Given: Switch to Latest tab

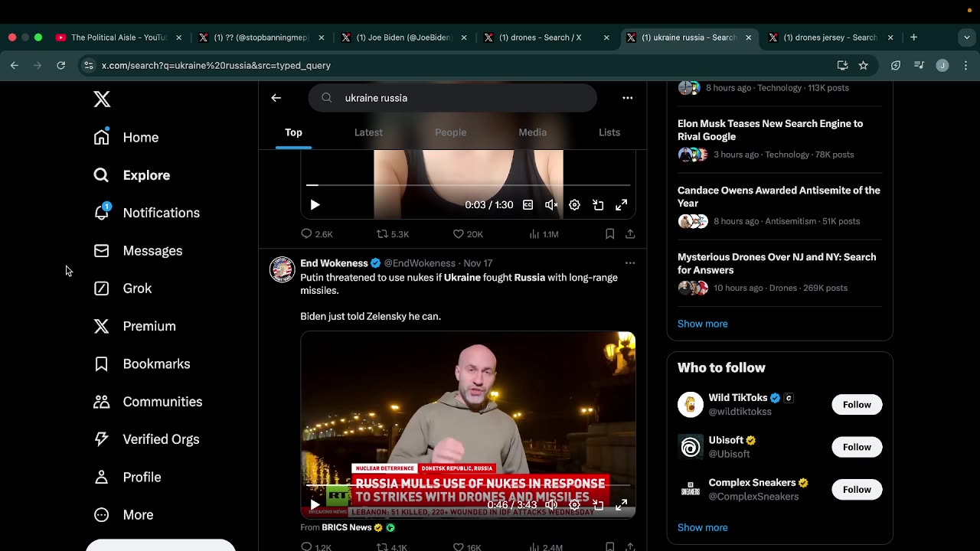Looking at the screenshot, I should [x=368, y=132].
